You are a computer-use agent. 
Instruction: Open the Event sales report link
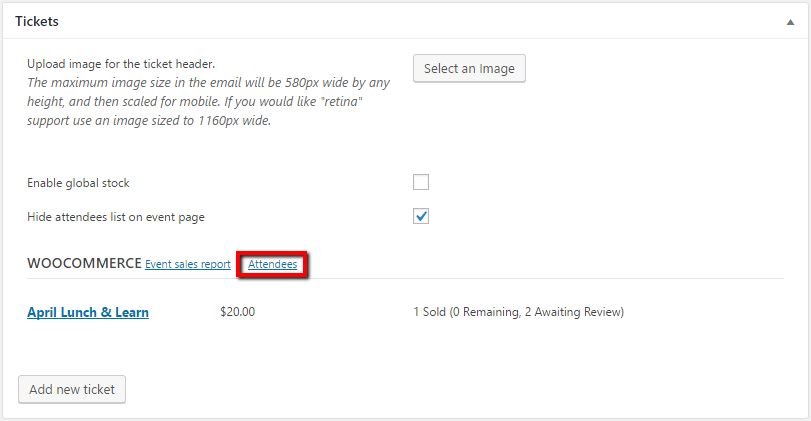188,265
